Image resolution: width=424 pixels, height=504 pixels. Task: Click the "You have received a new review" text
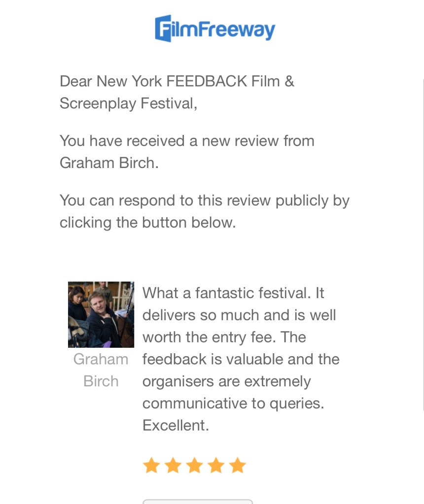186,141
